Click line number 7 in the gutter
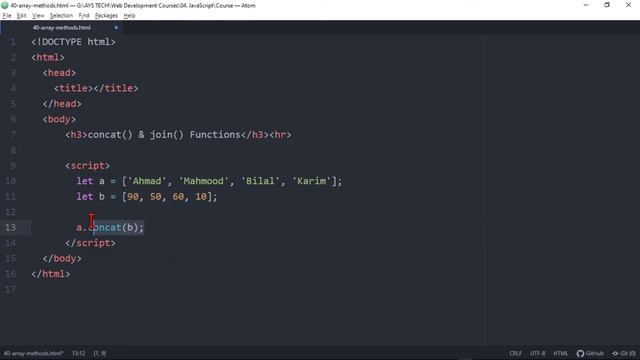The image size is (640, 360). click(x=13, y=135)
